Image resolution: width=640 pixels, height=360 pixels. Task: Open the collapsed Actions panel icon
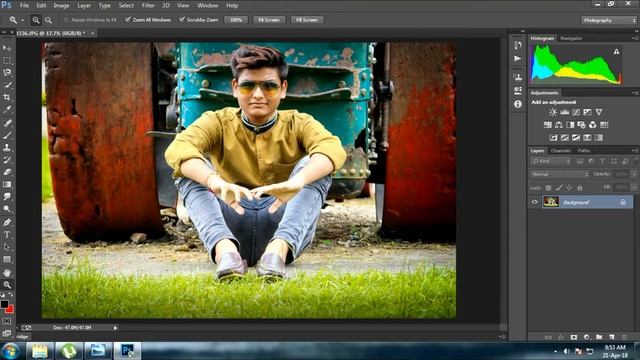click(x=518, y=58)
